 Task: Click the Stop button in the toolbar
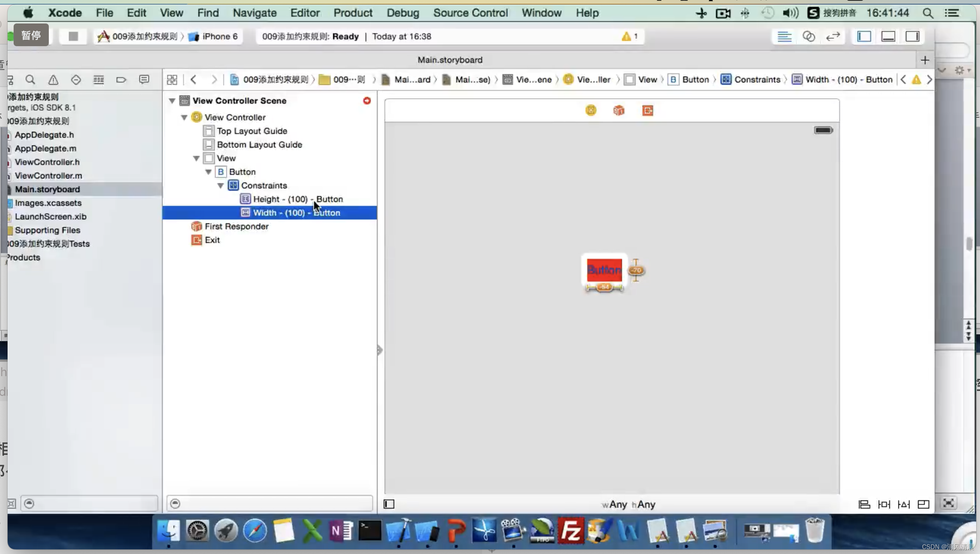tap(73, 37)
